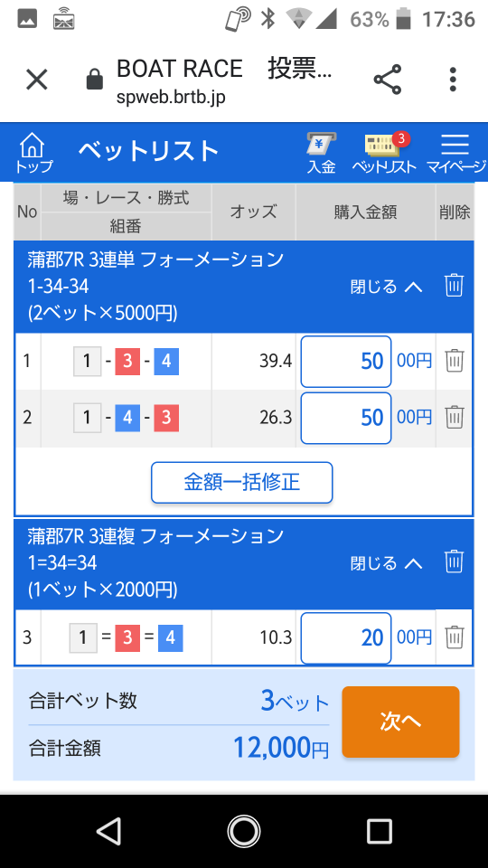Screen dimensions: 488x868
Task: Open the ベットリスト icon with badge
Action: 384,153
